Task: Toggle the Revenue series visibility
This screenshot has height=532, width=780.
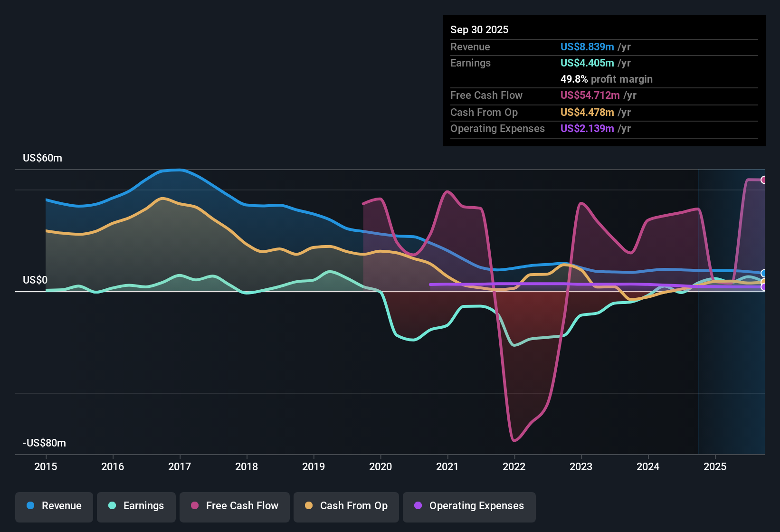Action: tap(54, 506)
